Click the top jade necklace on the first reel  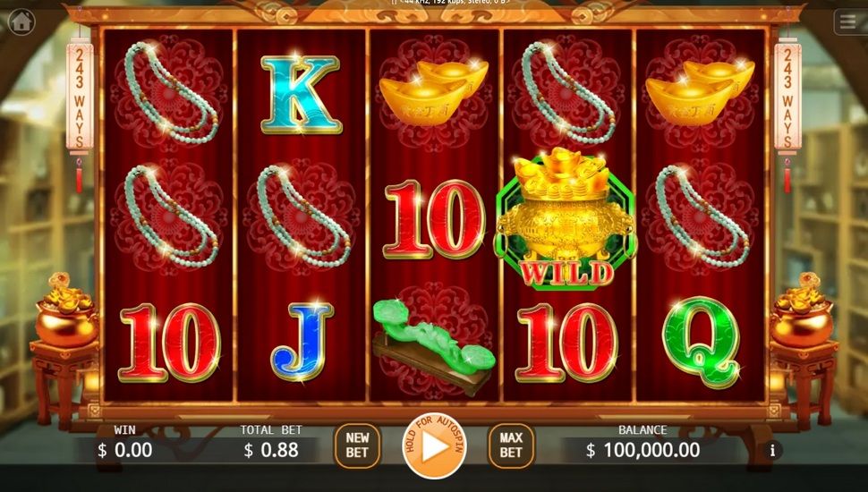(x=171, y=92)
